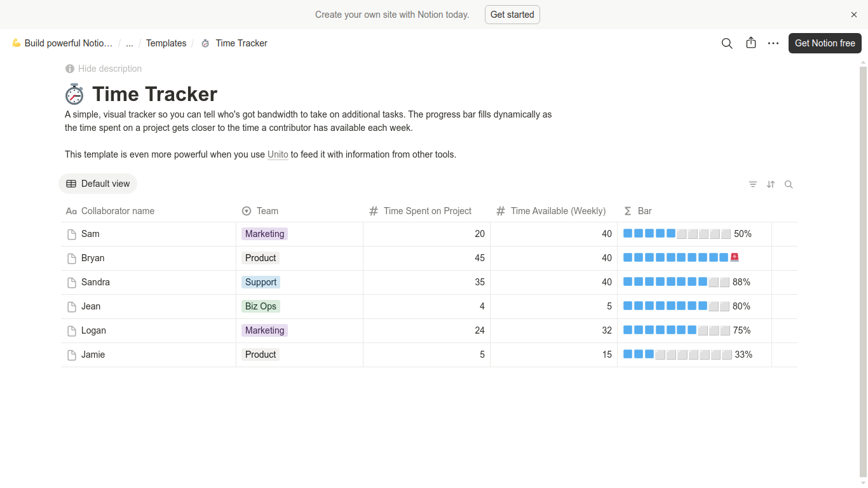Click the share icon in top bar
Screen dimensions: 868x488
tap(751, 43)
